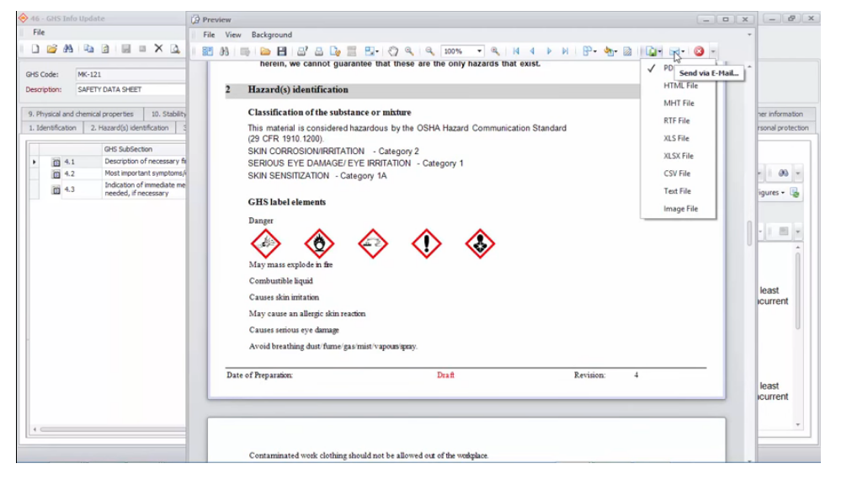868x490 pixels.
Task: Open Background menu in Preview window
Action: [x=271, y=35]
